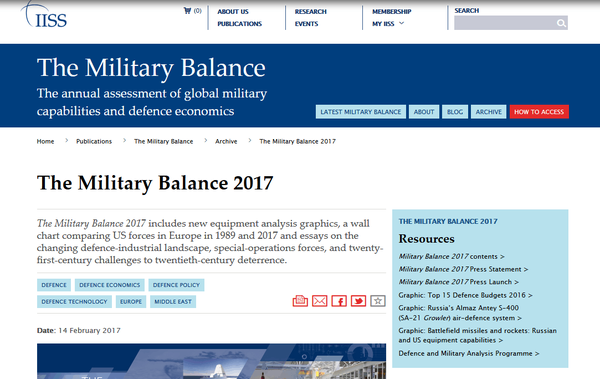This screenshot has width=600, height=379.
Task: Select the Latest Military Balance tab
Action: [x=361, y=112]
